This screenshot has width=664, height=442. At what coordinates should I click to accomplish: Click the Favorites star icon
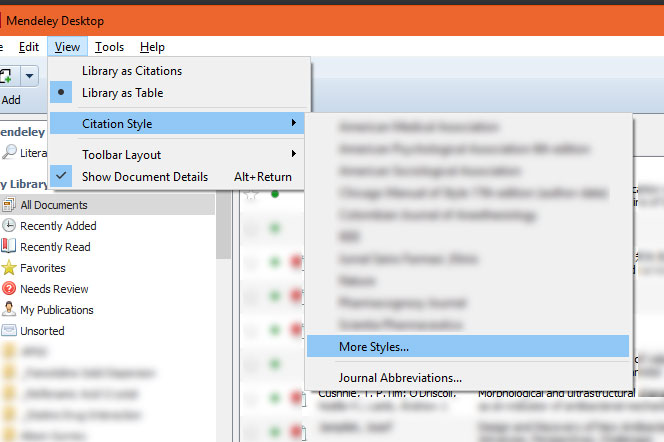tap(9, 268)
